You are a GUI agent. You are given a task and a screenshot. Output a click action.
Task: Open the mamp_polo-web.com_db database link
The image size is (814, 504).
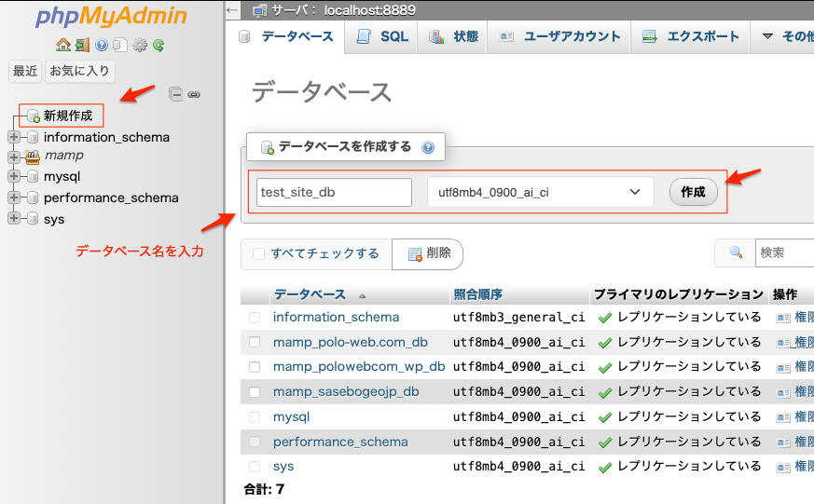[350, 342]
